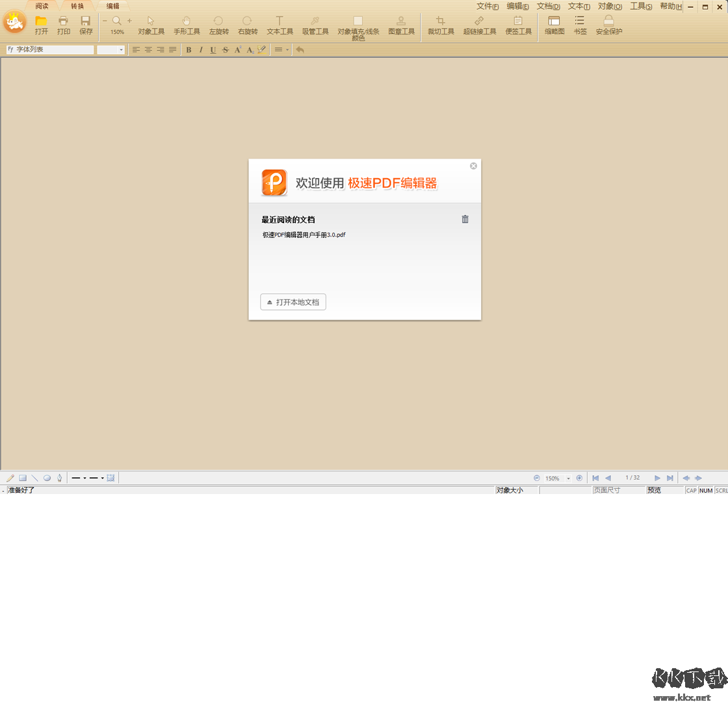
Task: Activate the 文本工具 text tool
Action: [279, 25]
